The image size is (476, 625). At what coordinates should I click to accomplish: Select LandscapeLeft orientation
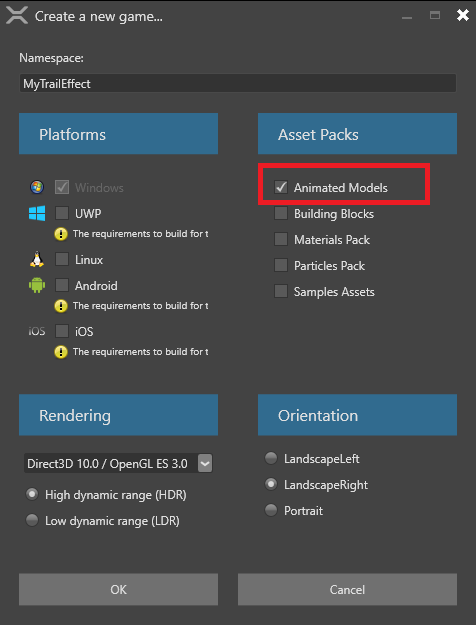(271, 458)
